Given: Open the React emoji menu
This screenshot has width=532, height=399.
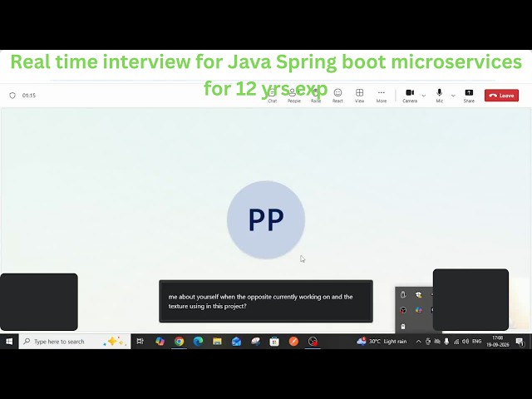Looking at the screenshot, I should coord(337,96).
